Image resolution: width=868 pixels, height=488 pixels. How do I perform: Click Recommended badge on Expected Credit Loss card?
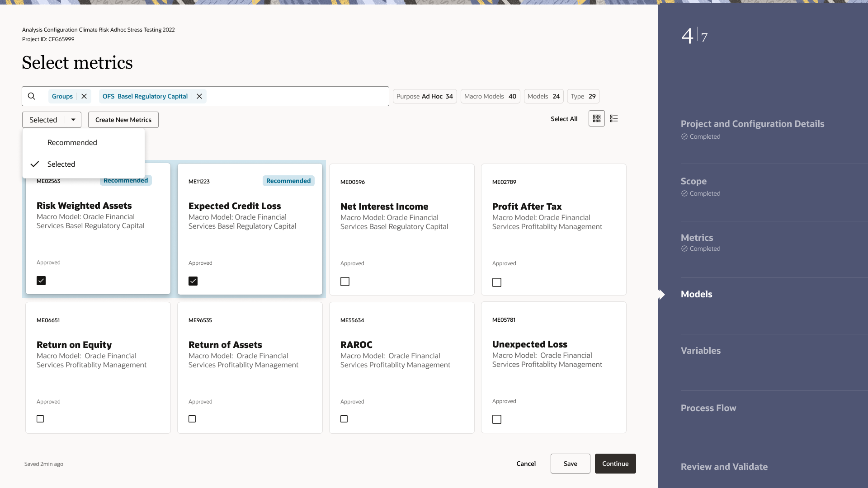click(288, 181)
